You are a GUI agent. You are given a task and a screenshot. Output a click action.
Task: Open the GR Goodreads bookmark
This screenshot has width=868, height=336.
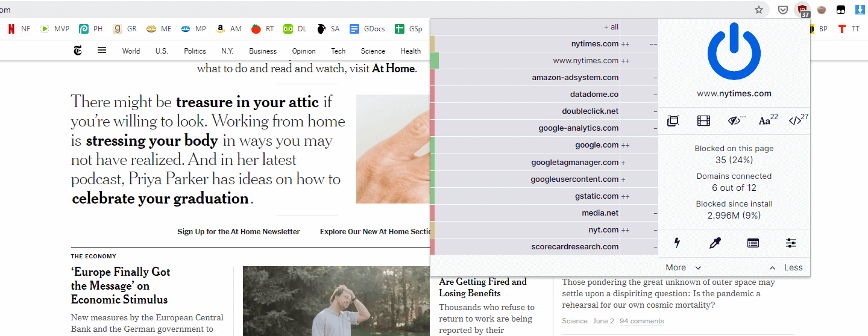coord(125,28)
